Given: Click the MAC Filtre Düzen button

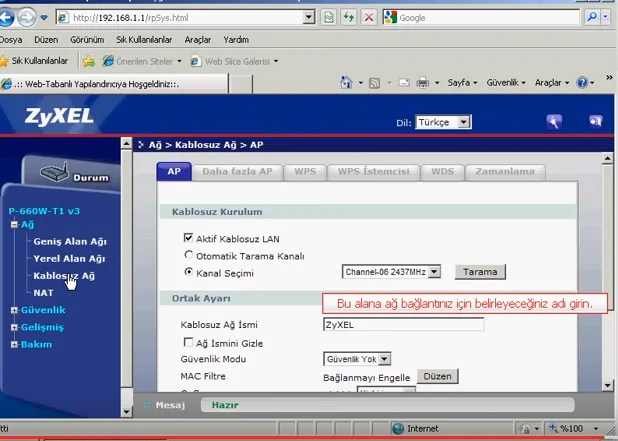Looking at the screenshot, I should tap(437, 376).
